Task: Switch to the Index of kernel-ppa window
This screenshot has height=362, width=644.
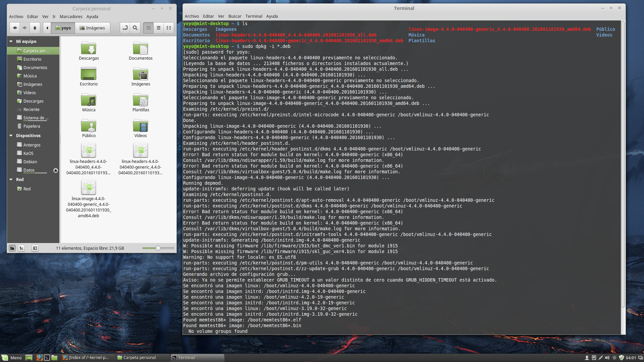Action: tap(88, 358)
